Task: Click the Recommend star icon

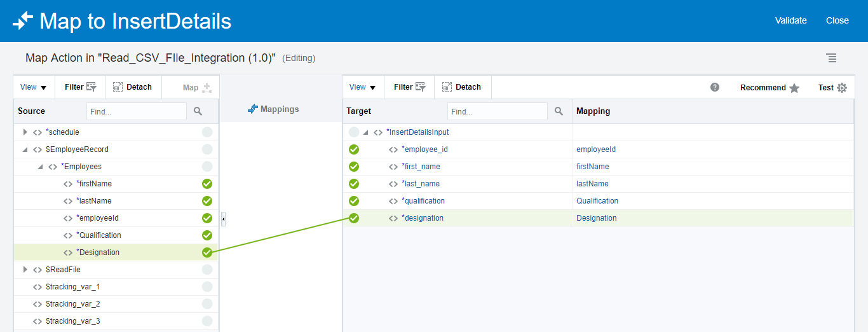Action: point(794,88)
